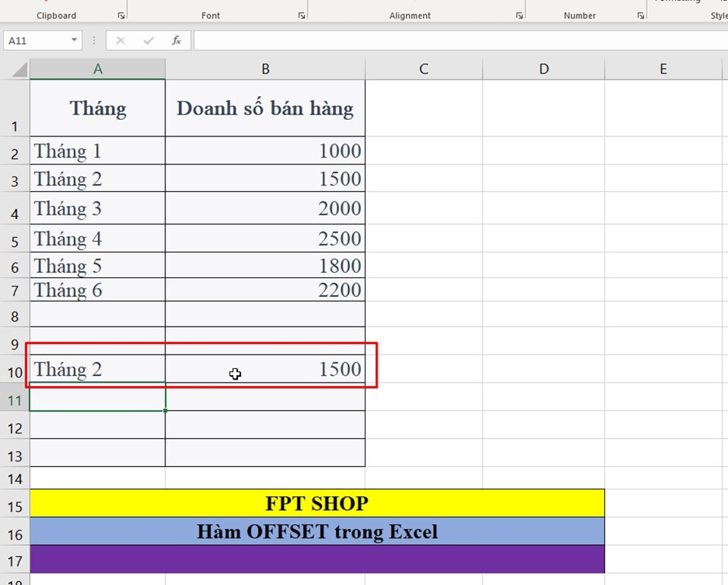The image size is (728, 585).
Task: Click the Insert Function fx icon
Action: coord(177,40)
